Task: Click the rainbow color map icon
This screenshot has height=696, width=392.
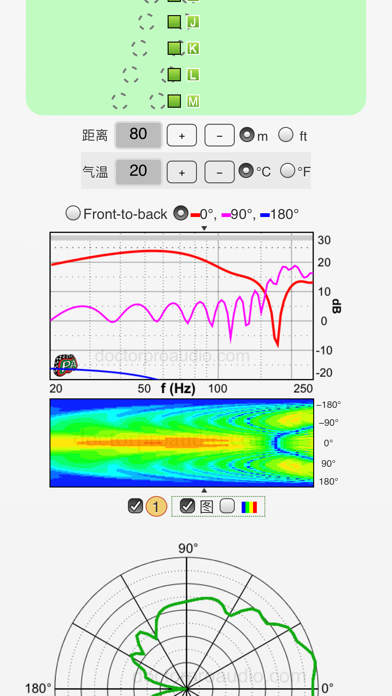Action: click(x=249, y=507)
